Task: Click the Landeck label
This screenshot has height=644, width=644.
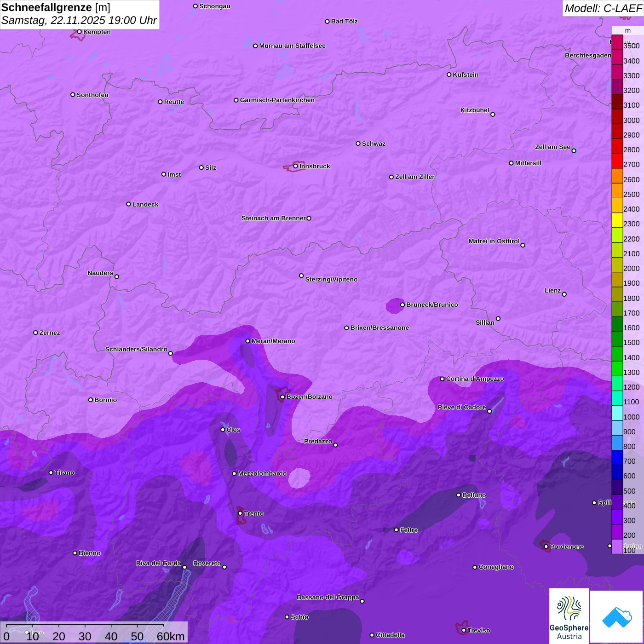Action: [x=145, y=204]
